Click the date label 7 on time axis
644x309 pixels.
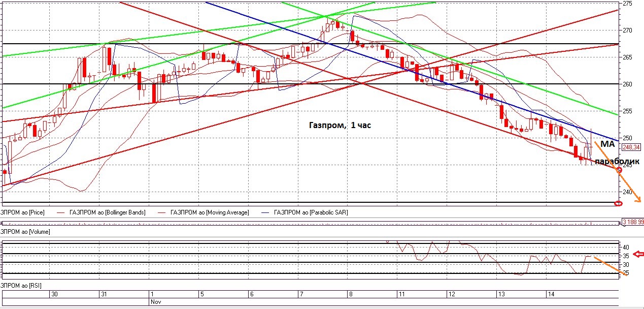pos(301,294)
